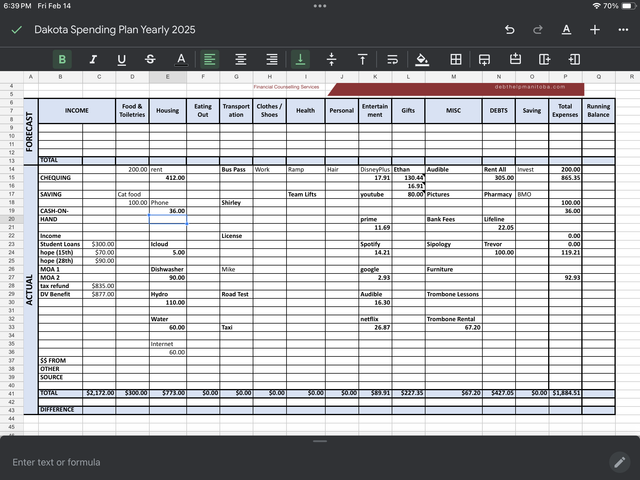Image resolution: width=640 pixels, height=480 pixels.
Task: Select the Total Expenses header cell
Action: click(565, 111)
